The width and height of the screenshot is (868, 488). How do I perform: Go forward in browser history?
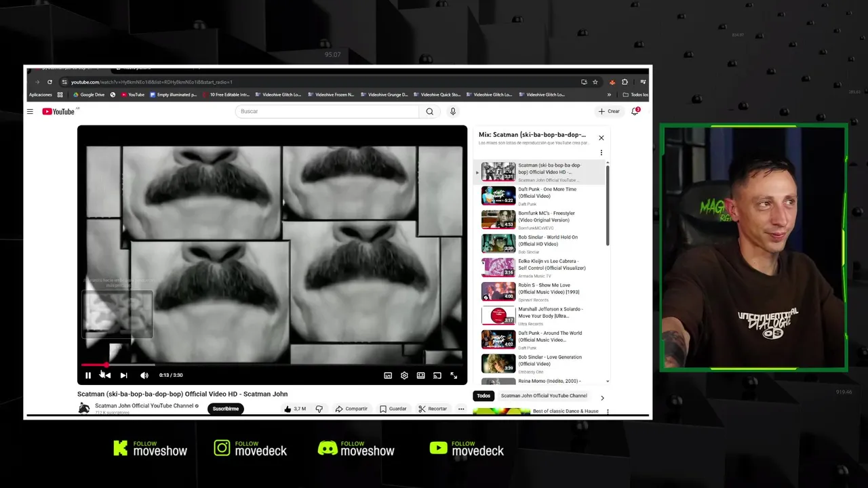coord(37,82)
